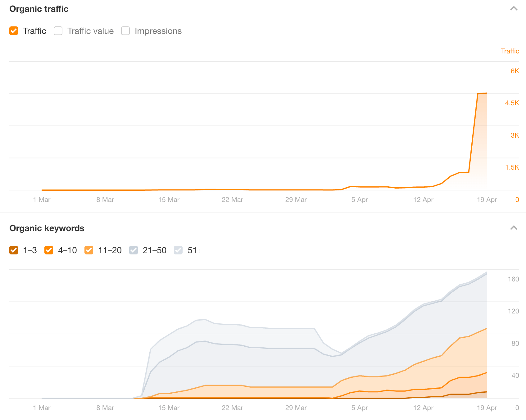Click 22 Mar on traffic chart axis
This screenshot has height=420, width=526.
click(x=232, y=200)
